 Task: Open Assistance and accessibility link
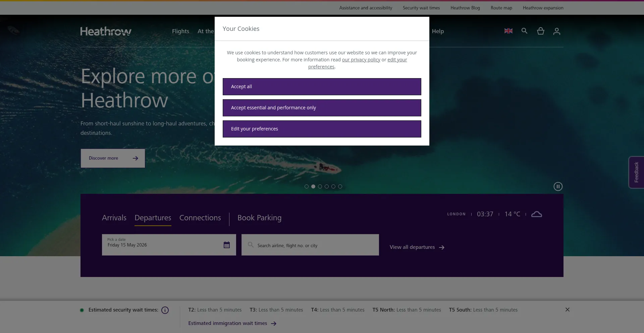(366, 8)
